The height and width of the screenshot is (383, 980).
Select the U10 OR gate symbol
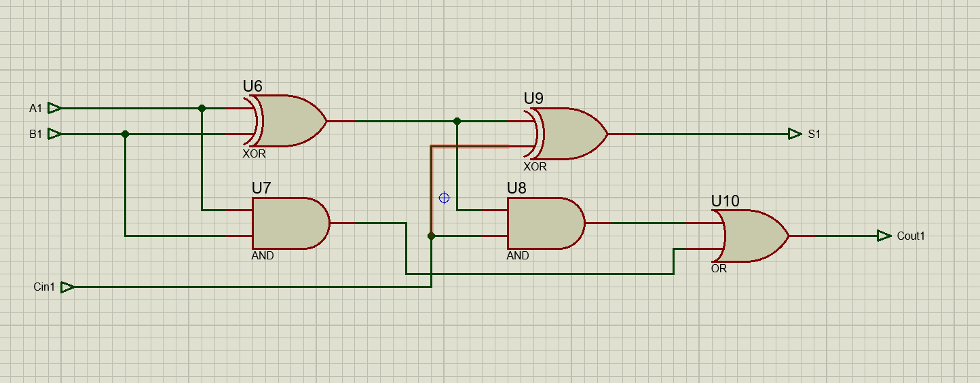coord(751,236)
